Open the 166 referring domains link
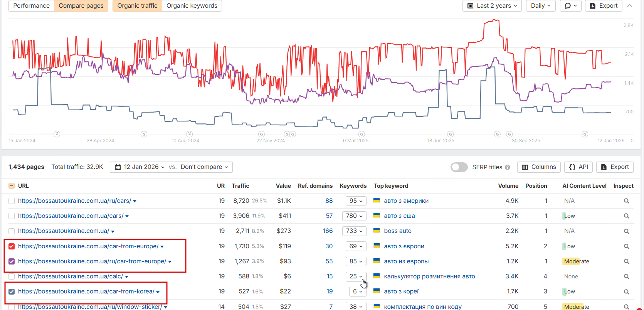 pos(328,231)
